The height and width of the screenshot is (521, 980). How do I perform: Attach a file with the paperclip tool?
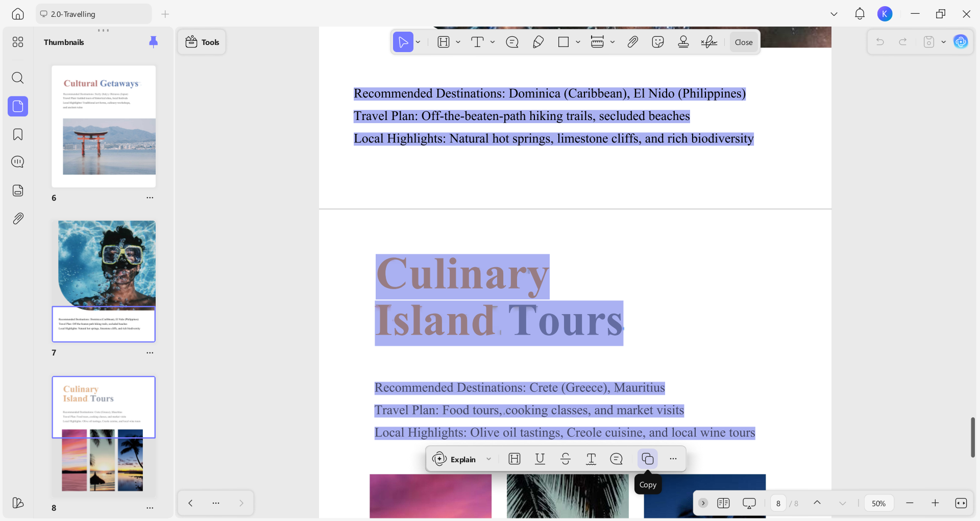632,42
